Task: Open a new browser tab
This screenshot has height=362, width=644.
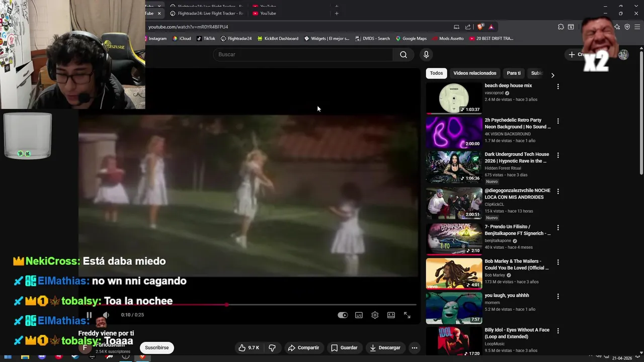Action: [x=337, y=14]
